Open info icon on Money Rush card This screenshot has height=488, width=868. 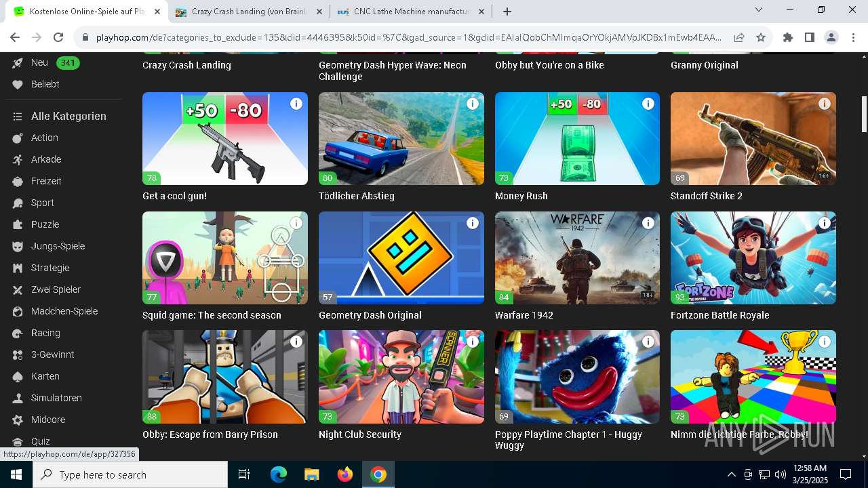[x=648, y=104]
